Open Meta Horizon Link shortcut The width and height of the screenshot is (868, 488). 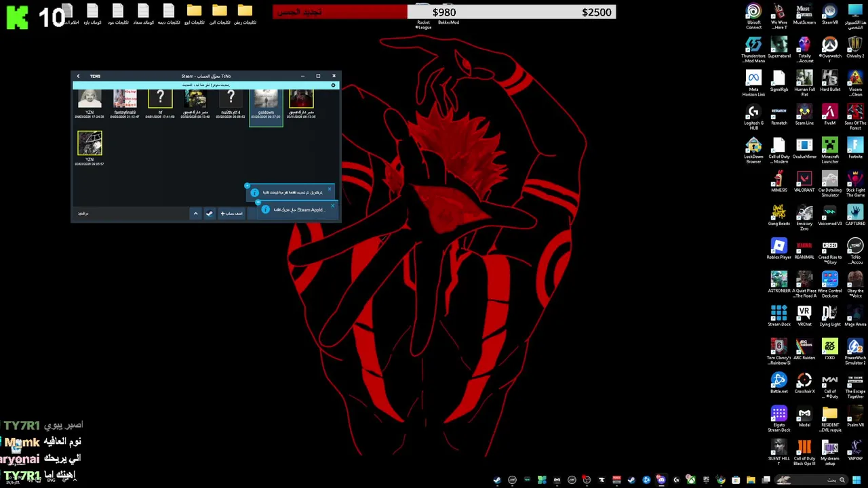[x=753, y=84]
